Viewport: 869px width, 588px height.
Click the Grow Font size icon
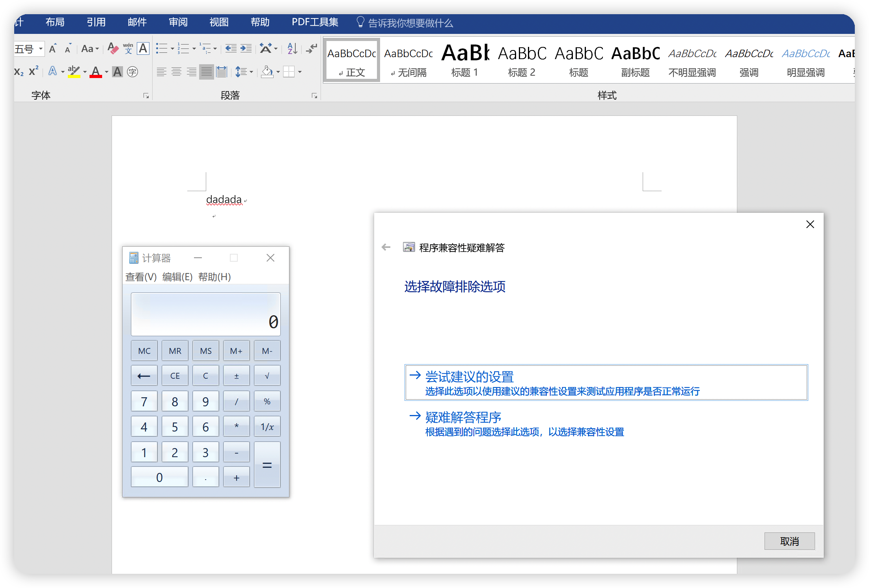point(53,48)
